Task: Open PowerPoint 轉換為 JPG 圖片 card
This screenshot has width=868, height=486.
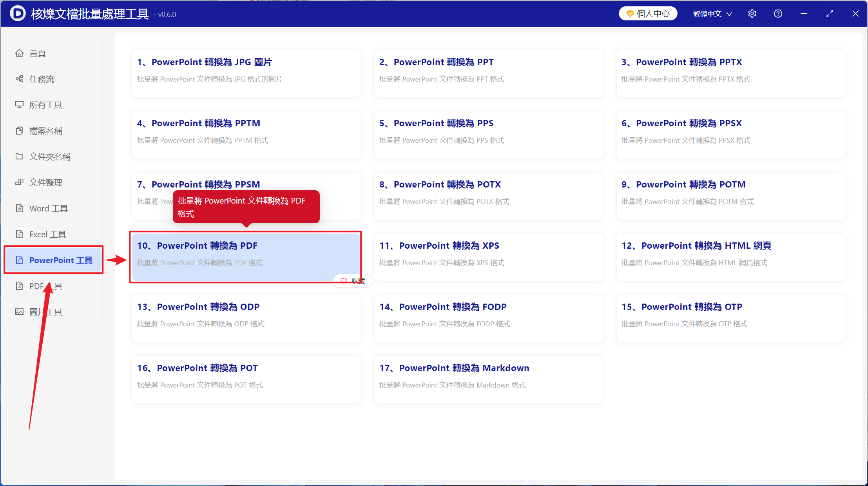Action: [x=246, y=73]
